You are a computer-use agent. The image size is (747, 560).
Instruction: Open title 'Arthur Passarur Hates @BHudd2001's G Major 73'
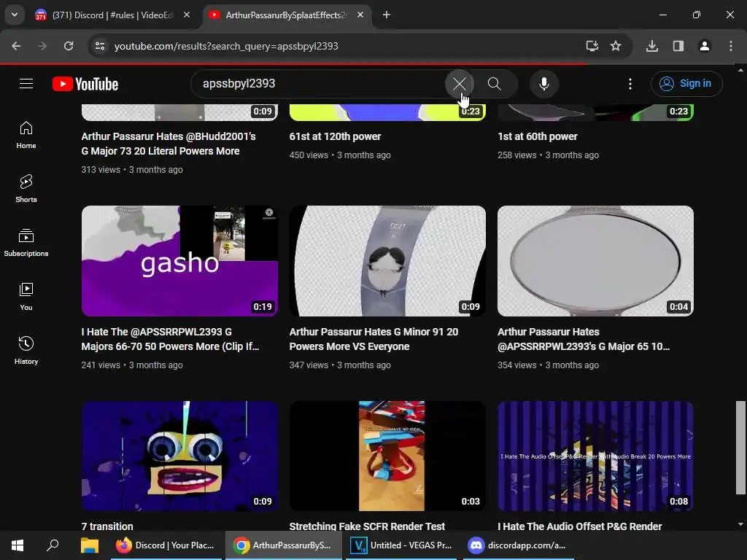coord(169,144)
